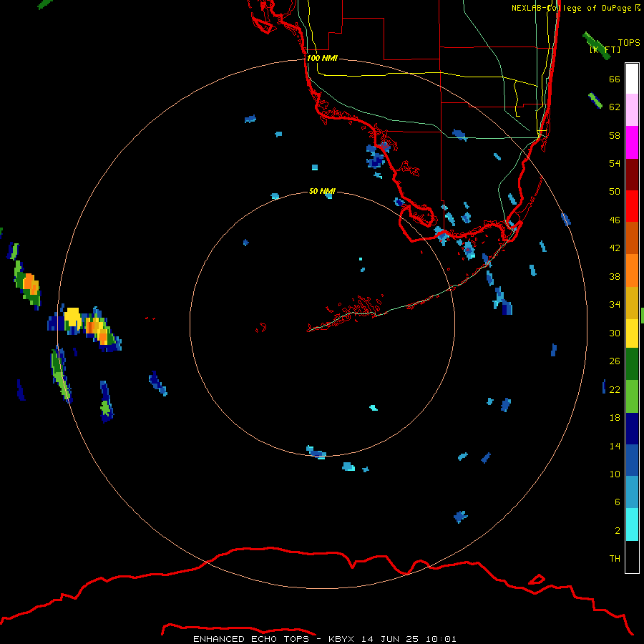Click the '62' legend value

[615, 107]
